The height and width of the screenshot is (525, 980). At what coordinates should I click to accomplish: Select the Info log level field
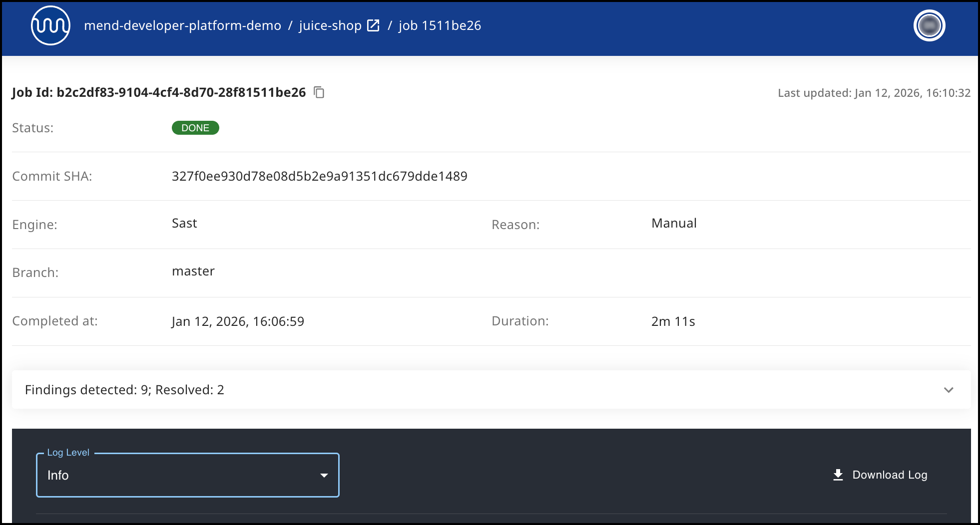click(x=180, y=475)
